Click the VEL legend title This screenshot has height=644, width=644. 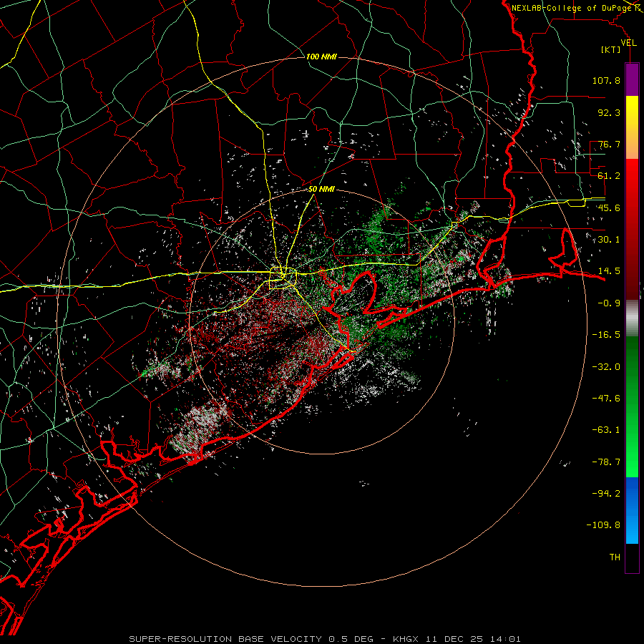click(628, 43)
